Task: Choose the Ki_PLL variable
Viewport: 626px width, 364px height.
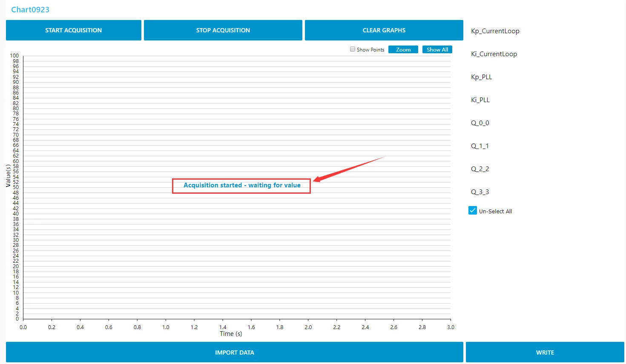Action: [480, 100]
